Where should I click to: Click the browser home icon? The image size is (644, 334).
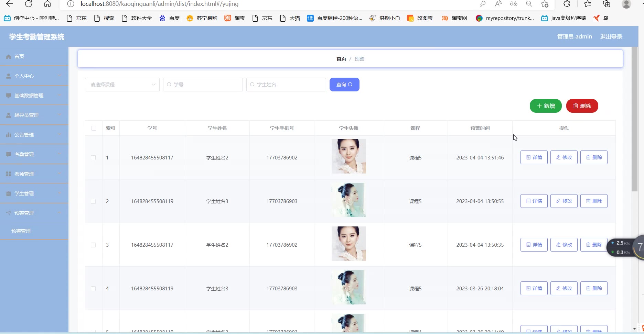click(x=47, y=4)
